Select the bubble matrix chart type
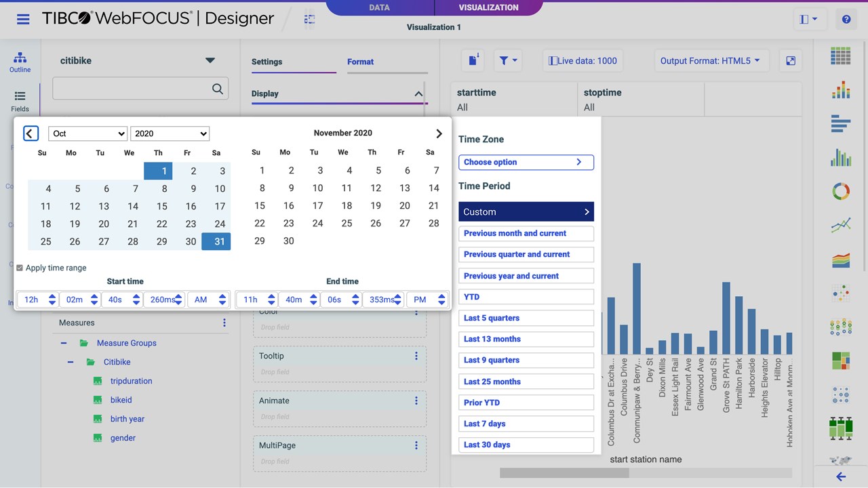 click(841, 327)
